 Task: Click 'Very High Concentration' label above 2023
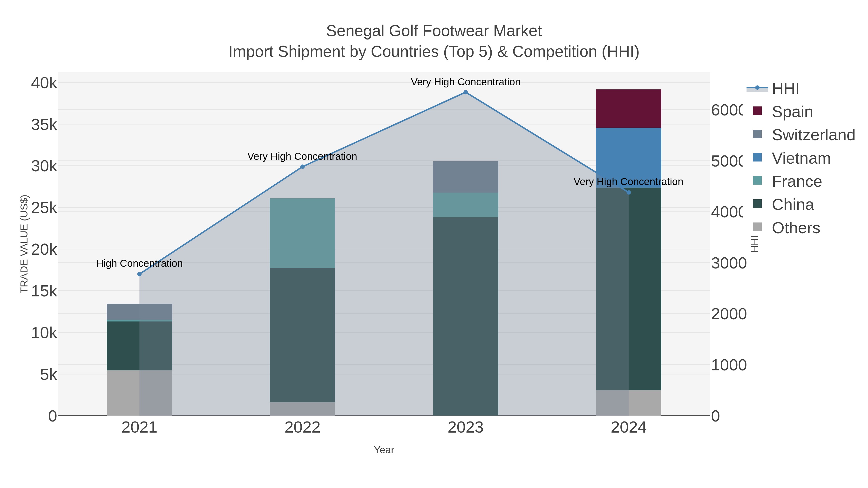coord(466,82)
